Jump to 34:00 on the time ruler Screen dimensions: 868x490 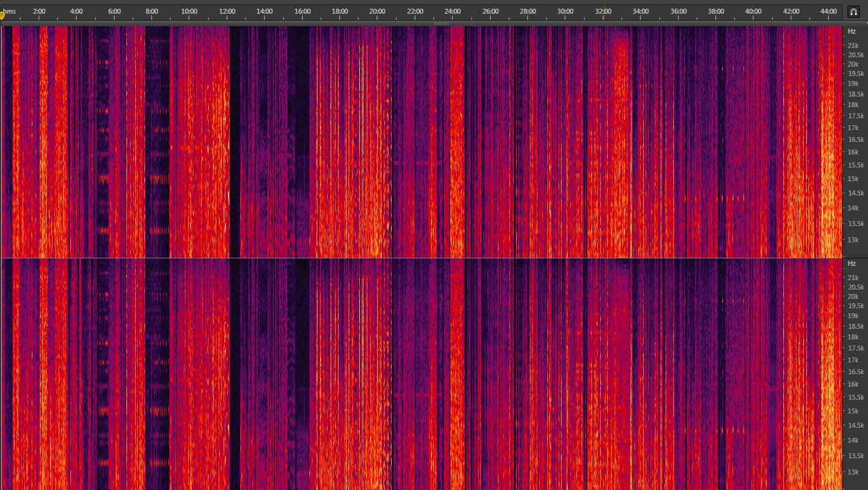(x=641, y=11)
